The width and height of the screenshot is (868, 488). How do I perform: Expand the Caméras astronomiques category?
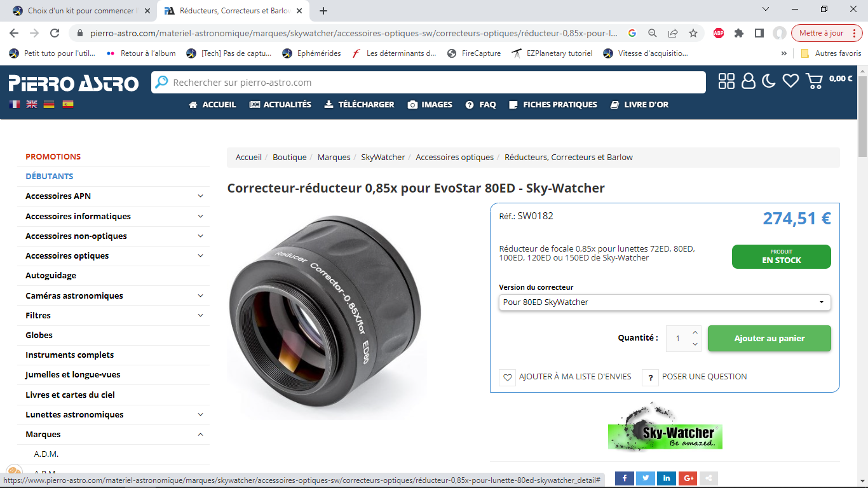pyautogui.click(x=201, y=295)
